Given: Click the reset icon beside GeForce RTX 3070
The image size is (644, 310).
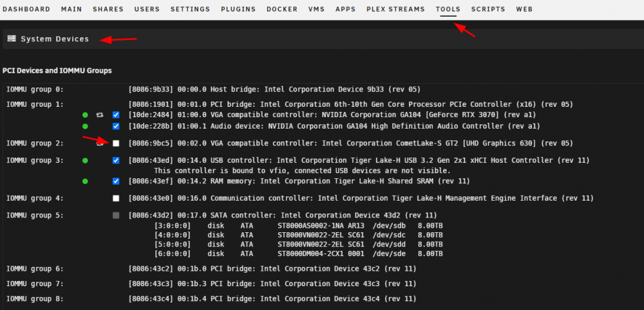Looking at the screenshot, I should click(99, 115).
